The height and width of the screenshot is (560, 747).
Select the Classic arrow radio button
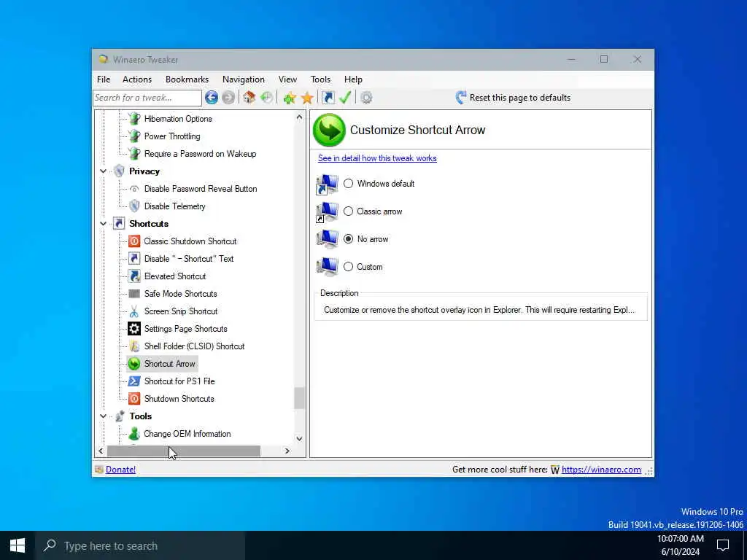348,211
